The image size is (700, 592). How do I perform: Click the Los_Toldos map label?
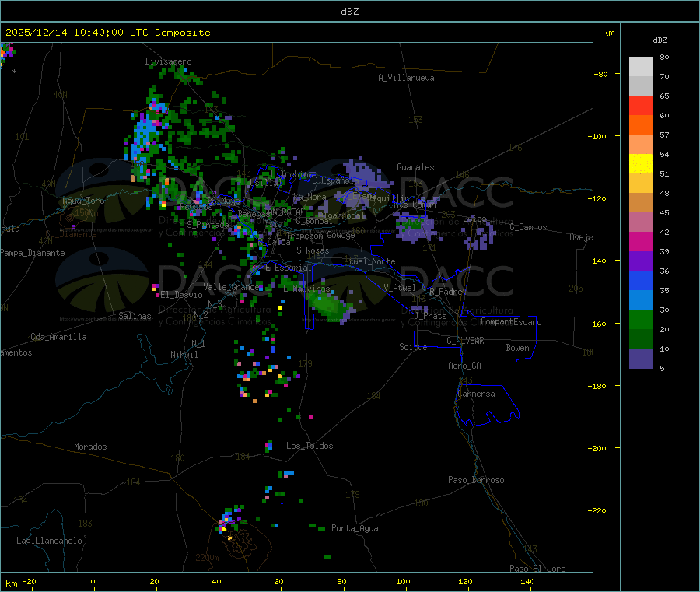point(310,446)
